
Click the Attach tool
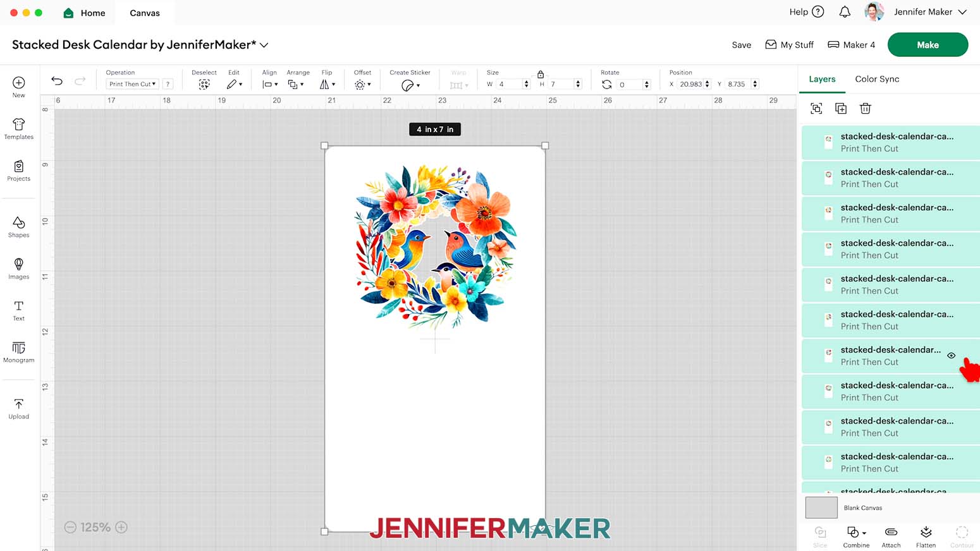pos(891,536)
